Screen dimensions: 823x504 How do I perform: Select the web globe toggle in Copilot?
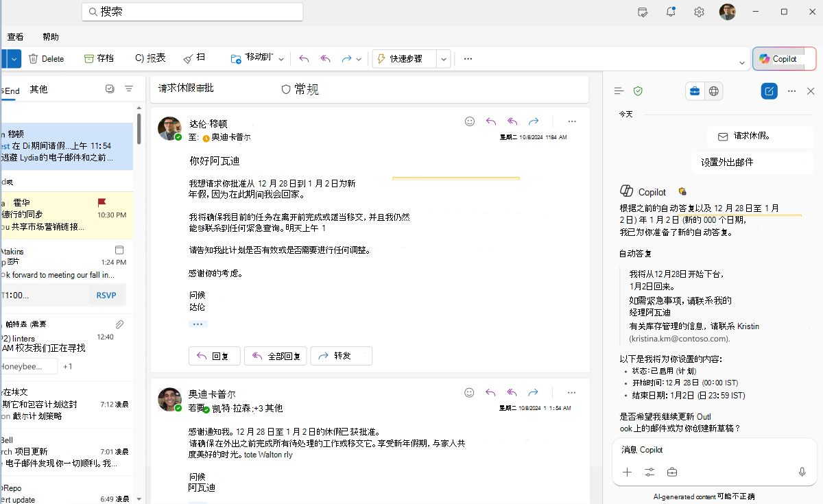pyautogui.click(x=714, y=91)
